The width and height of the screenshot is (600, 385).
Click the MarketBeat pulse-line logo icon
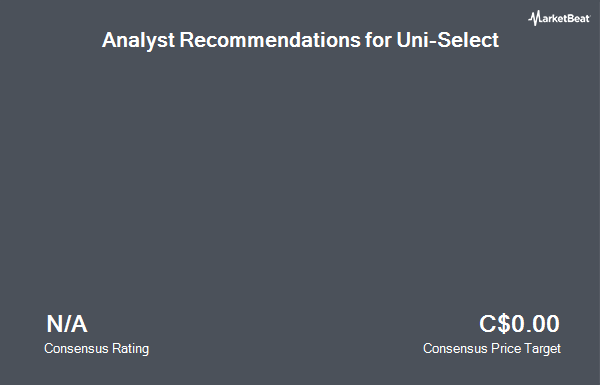click(x=535, y=18)
